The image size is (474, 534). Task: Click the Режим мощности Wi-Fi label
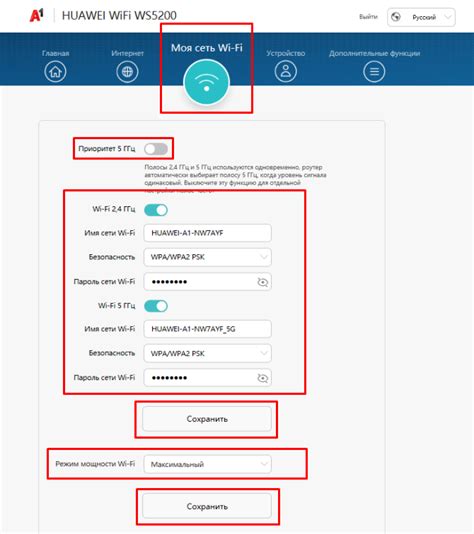tap(95, 464)
